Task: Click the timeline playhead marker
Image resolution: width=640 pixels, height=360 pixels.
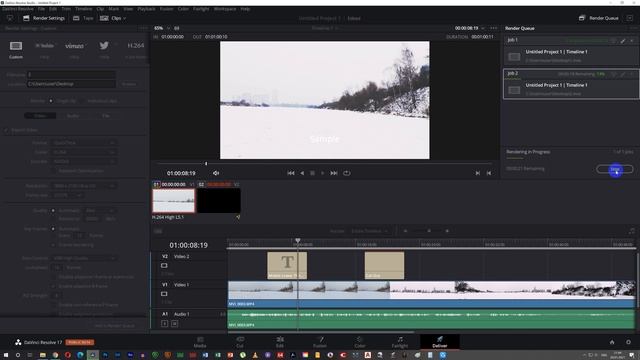Action: coord(298,241)
